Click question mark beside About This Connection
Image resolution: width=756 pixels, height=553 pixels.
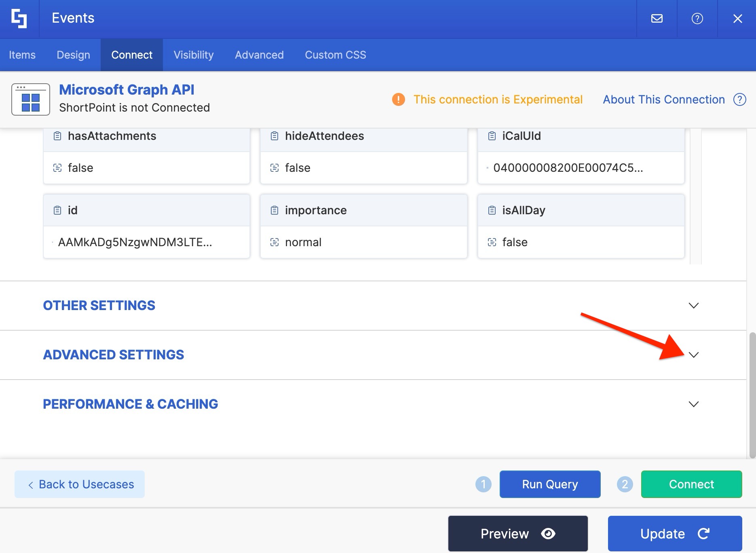[740, 99]
